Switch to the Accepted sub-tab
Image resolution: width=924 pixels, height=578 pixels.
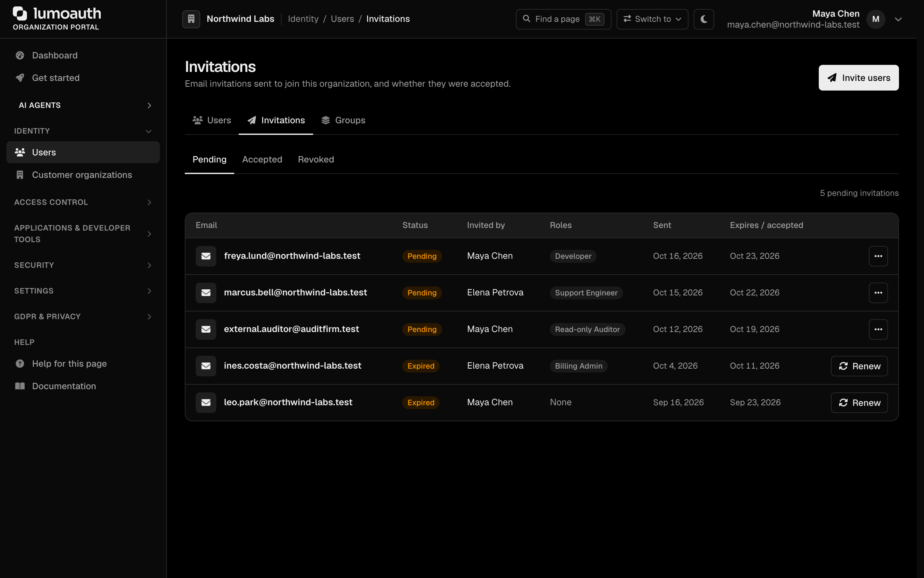point(262,159)
